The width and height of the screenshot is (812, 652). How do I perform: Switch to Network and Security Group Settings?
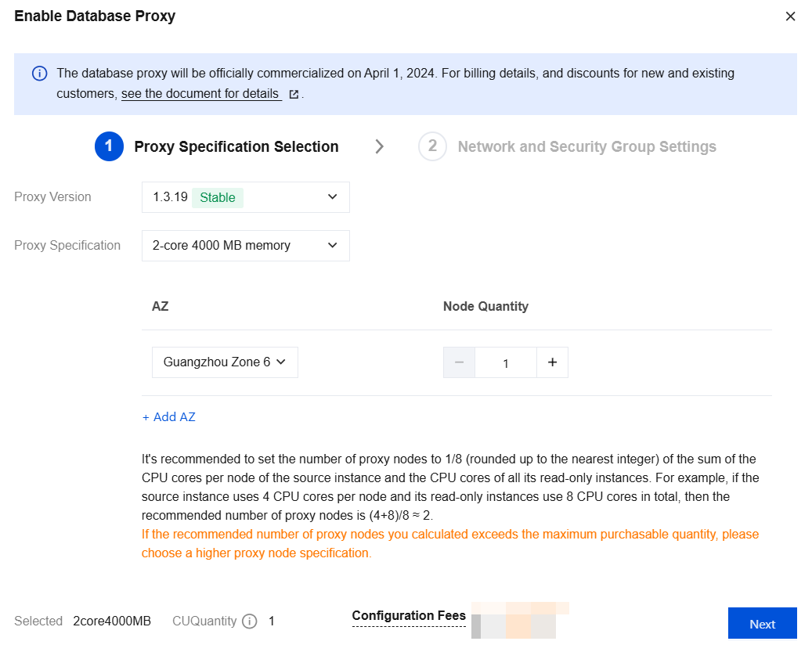586,146
